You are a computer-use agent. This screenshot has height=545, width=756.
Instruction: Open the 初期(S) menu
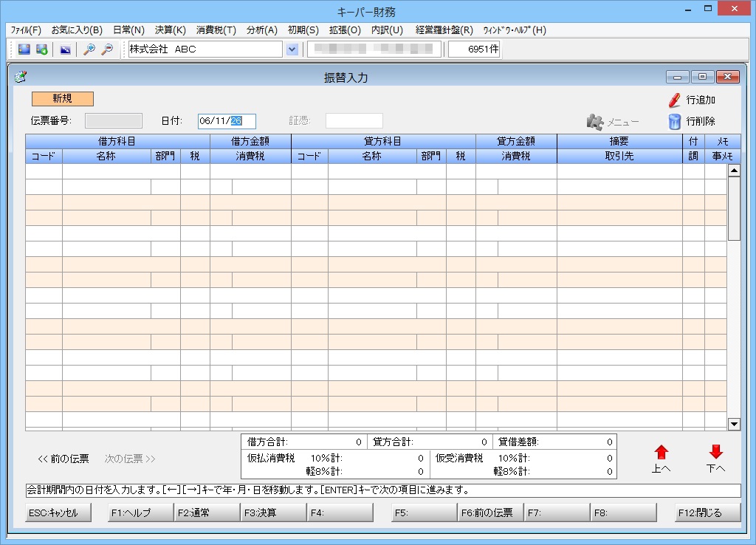click(x=303, y=30)
